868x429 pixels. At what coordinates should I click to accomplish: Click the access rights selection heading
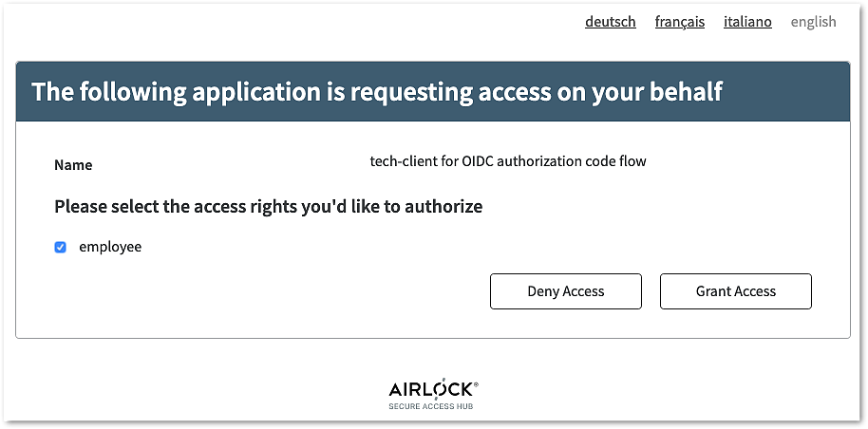(x=268, y=206)
